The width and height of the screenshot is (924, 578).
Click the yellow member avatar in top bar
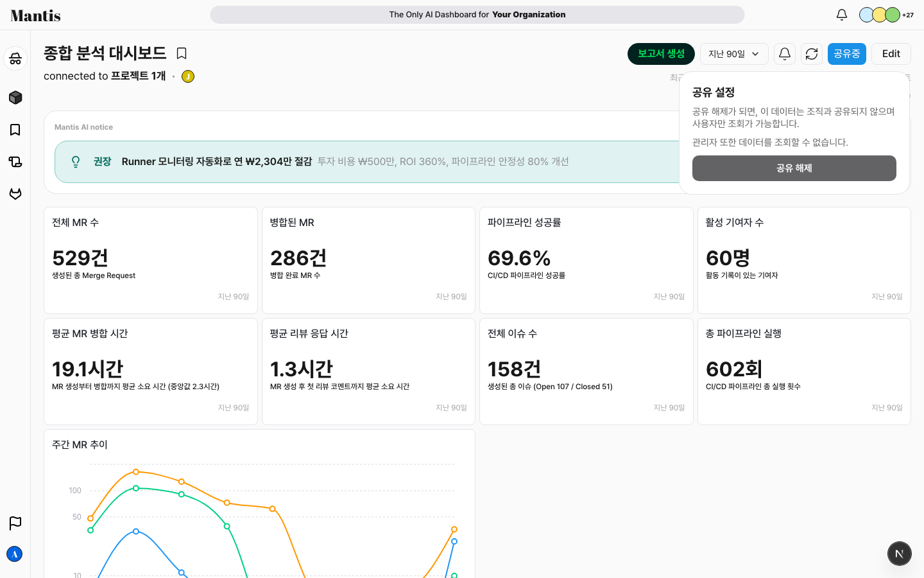coord(879,15)
